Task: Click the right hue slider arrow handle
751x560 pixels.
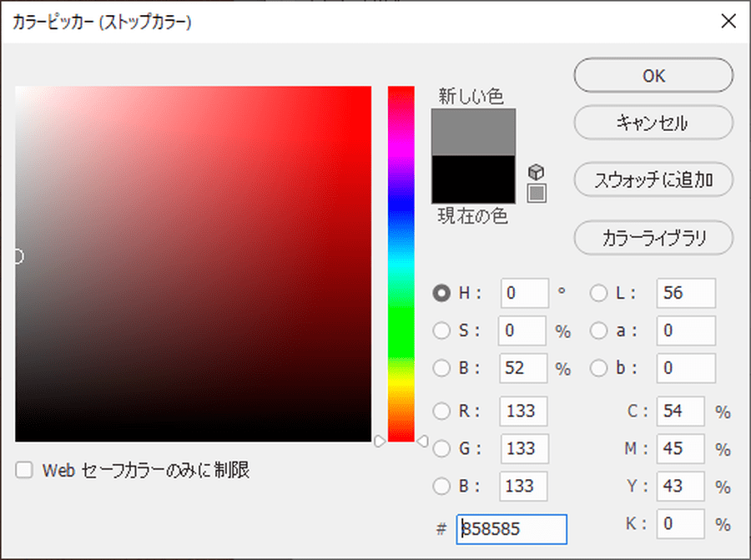Action: pos(422,441)
